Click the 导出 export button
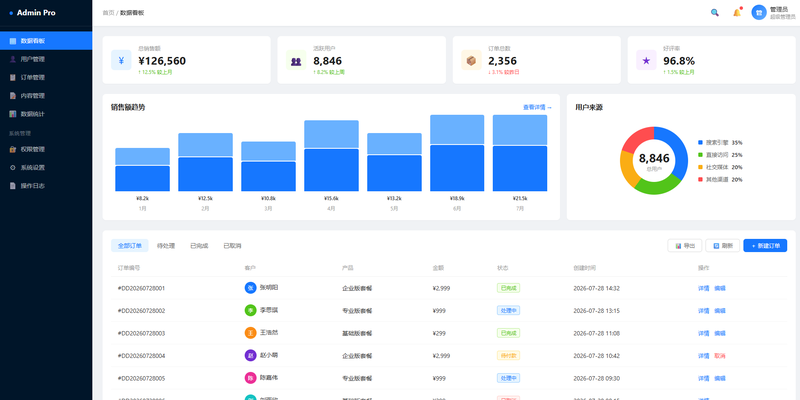 (685, 246)
